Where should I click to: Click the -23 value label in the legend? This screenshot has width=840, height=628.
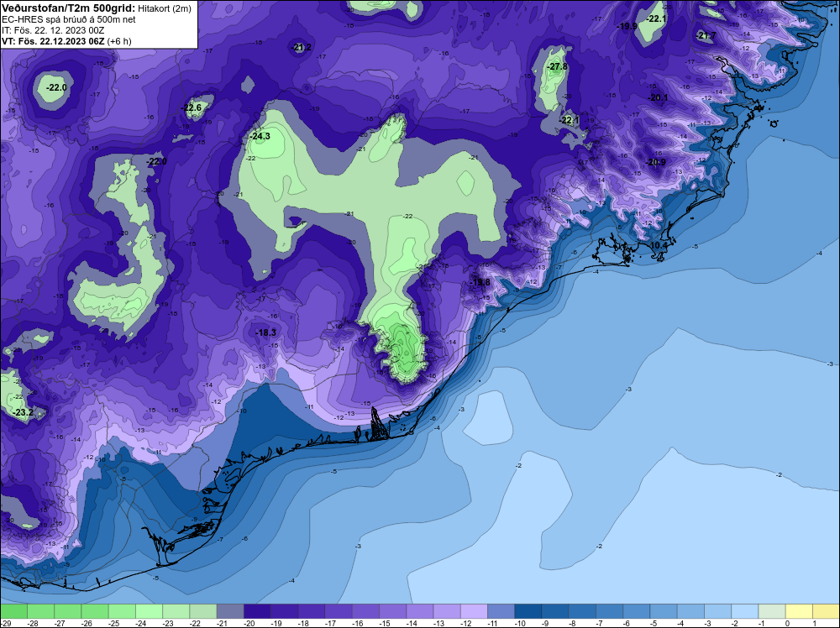(x=168, y=623)
